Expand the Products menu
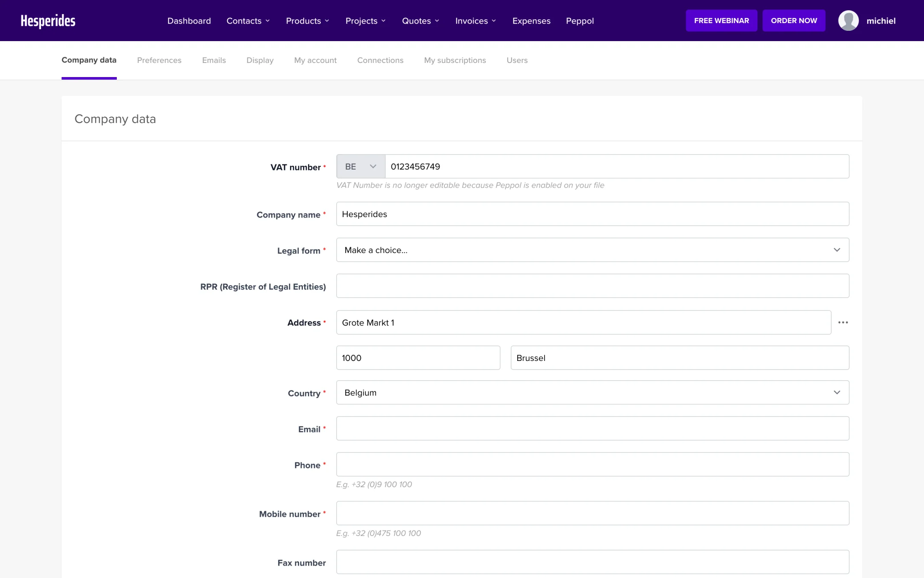 308,21
